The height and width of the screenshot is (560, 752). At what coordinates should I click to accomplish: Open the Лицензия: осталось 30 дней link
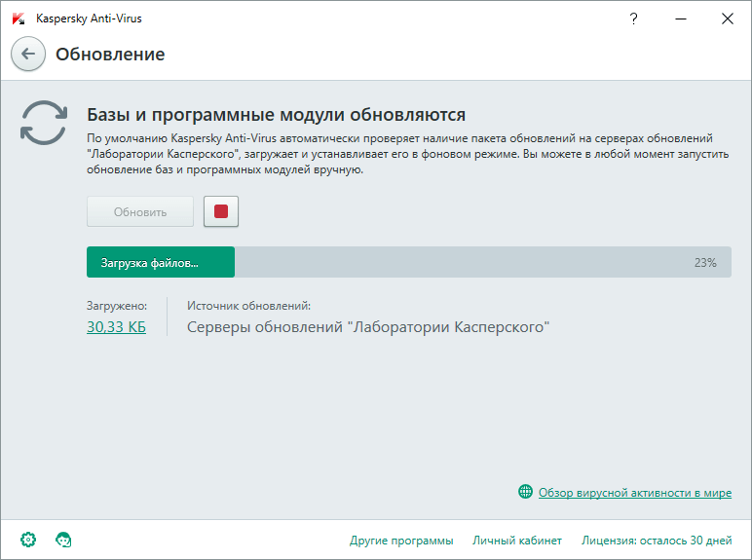(x=657, y=541)
